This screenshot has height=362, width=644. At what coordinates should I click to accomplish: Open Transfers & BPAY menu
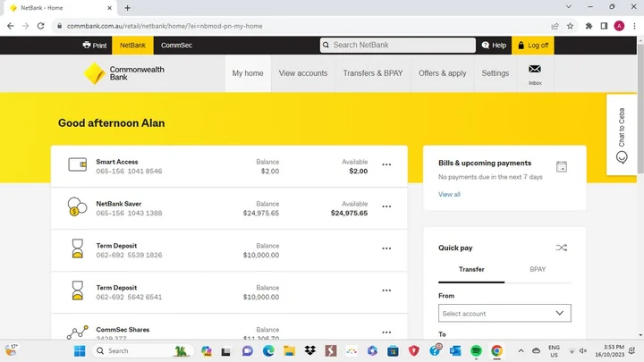[373, 73]
